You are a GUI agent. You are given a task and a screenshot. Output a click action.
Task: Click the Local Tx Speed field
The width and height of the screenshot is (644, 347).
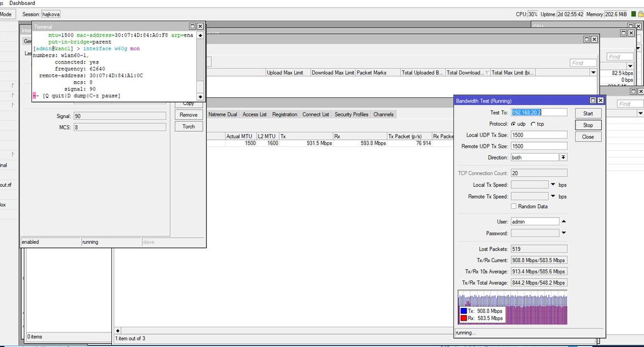click(530, 185)
